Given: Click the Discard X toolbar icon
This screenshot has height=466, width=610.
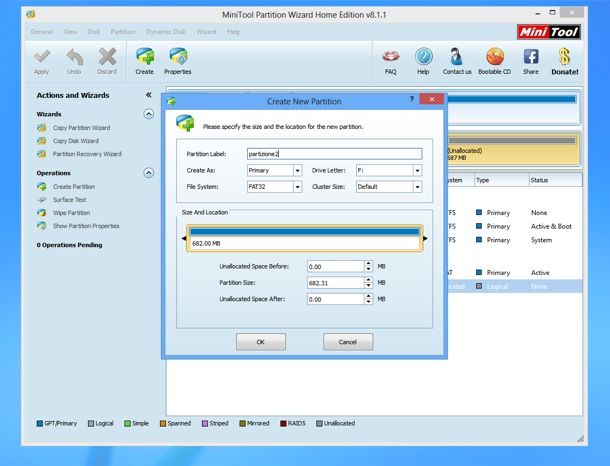Looking at the screenshot, I should 107,57.
